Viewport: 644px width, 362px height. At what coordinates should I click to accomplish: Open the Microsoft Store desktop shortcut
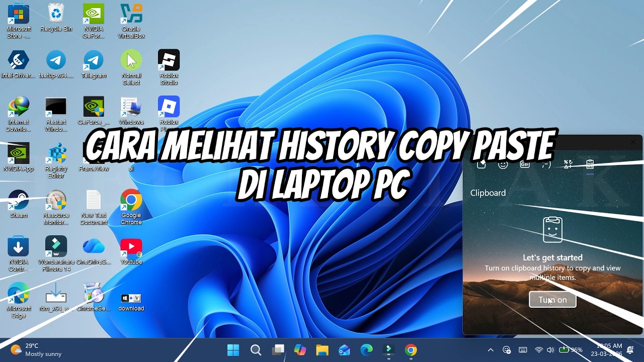tap(19, 21)
